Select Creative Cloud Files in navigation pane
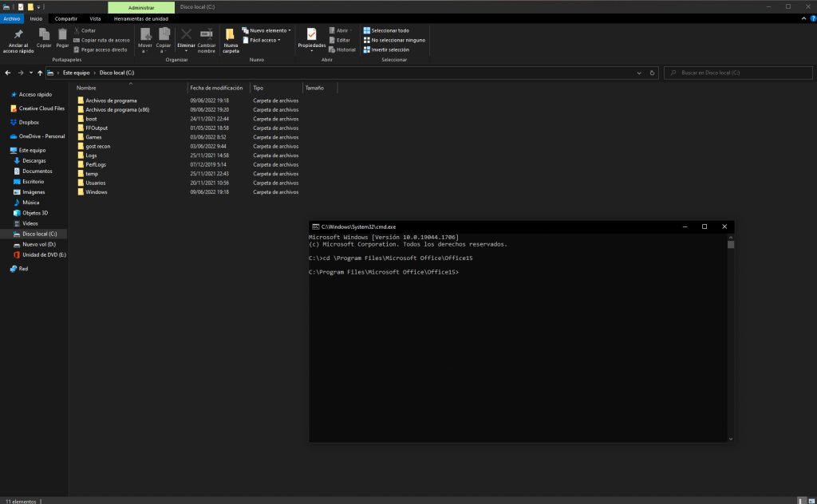 coord(41,108)
